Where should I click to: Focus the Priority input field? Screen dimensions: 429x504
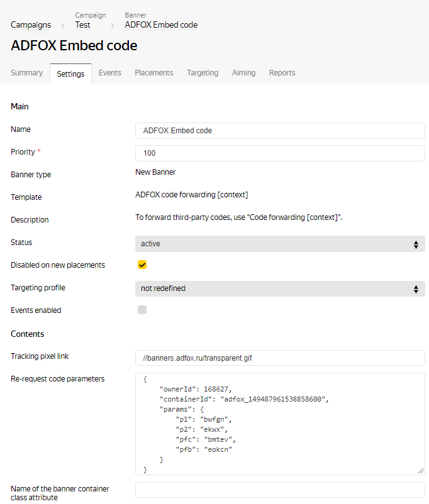(280, 153)
